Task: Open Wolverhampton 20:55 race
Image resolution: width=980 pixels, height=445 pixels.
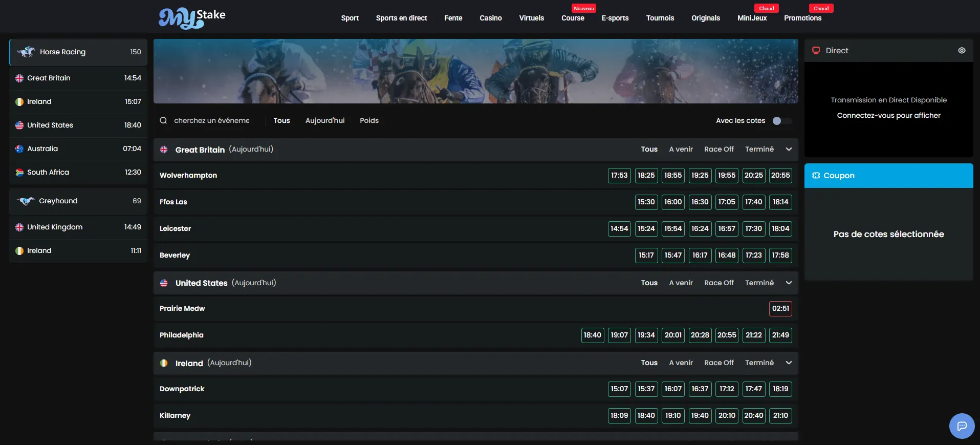Action: 780,175
